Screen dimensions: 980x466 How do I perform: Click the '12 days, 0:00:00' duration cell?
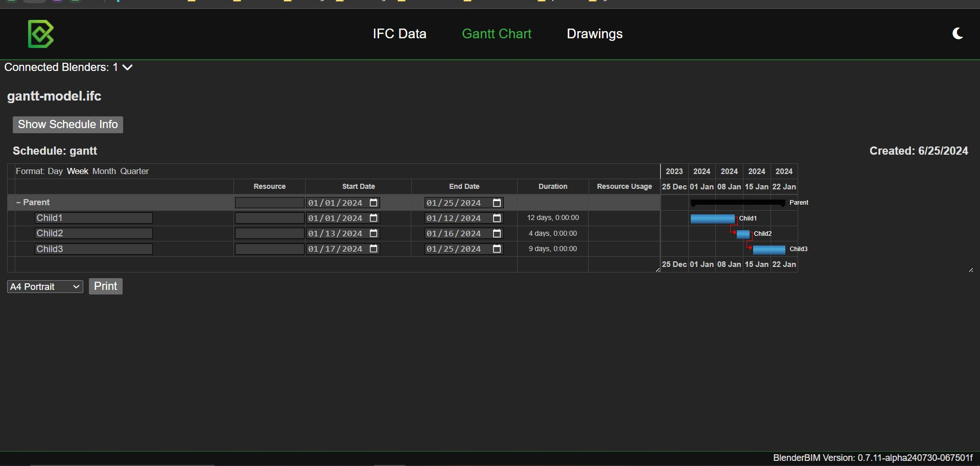click(553, 218)
